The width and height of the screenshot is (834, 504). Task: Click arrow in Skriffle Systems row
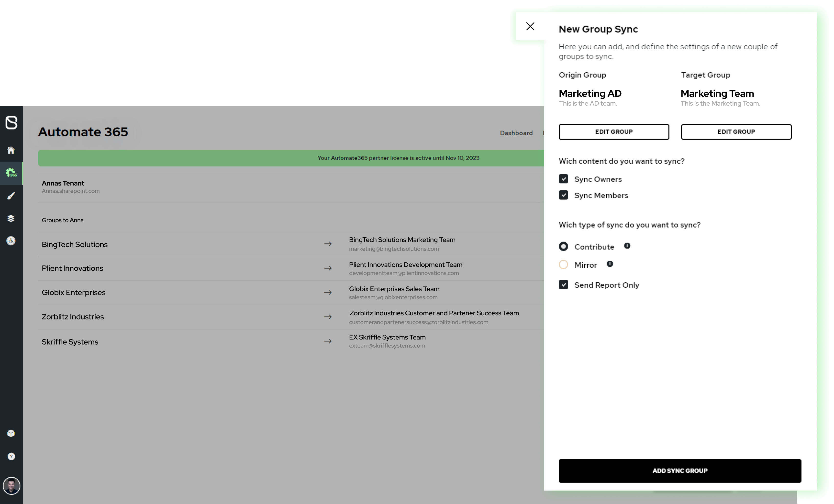tap(328, 341)
